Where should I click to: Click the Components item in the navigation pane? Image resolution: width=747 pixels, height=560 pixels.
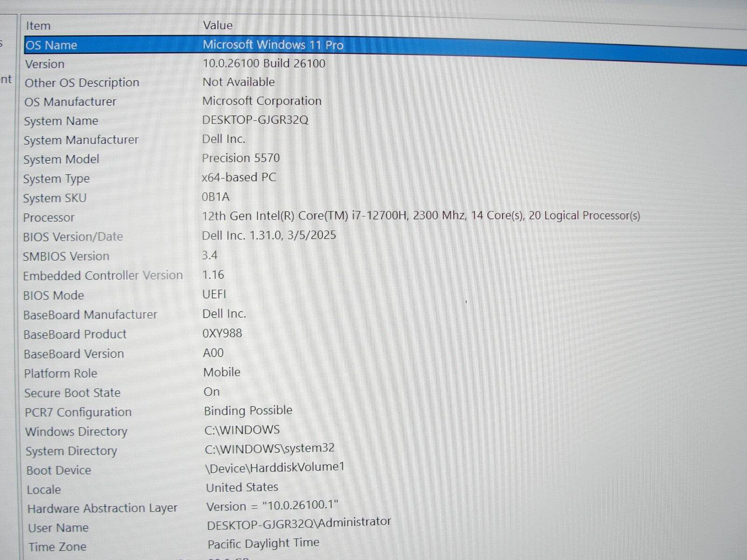[x=5, y=79]
